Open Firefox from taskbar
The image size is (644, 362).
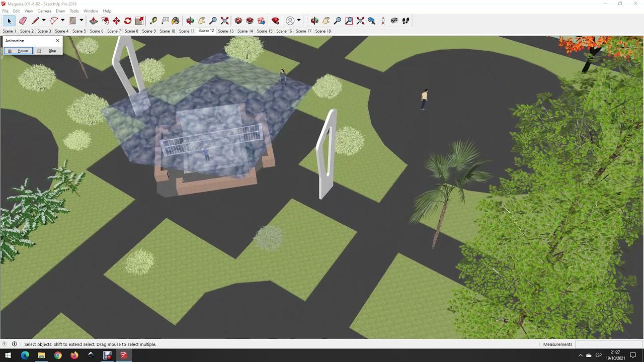[x=74, y=355]
